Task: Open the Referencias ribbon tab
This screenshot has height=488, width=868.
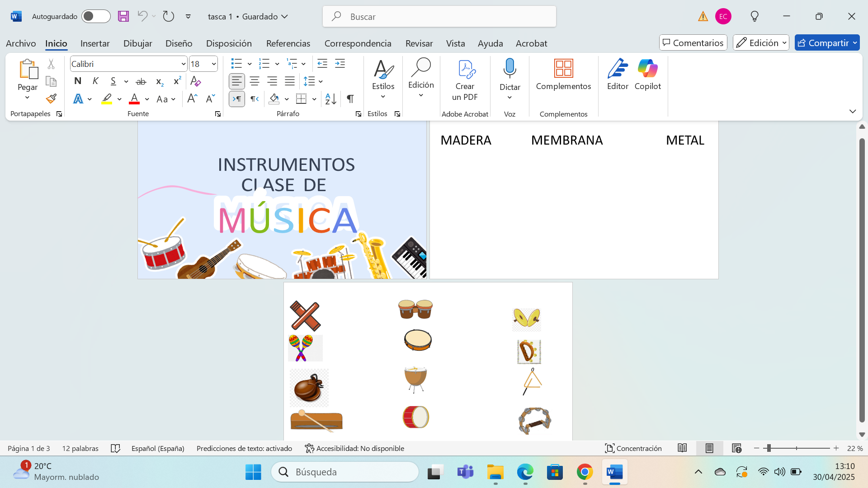Action: [x=288, y=43]
